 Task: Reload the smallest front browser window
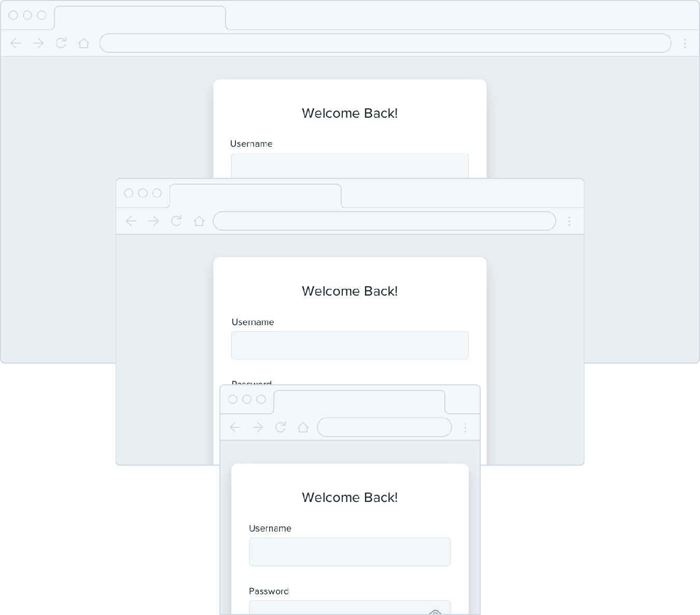(x=281, y=427)
